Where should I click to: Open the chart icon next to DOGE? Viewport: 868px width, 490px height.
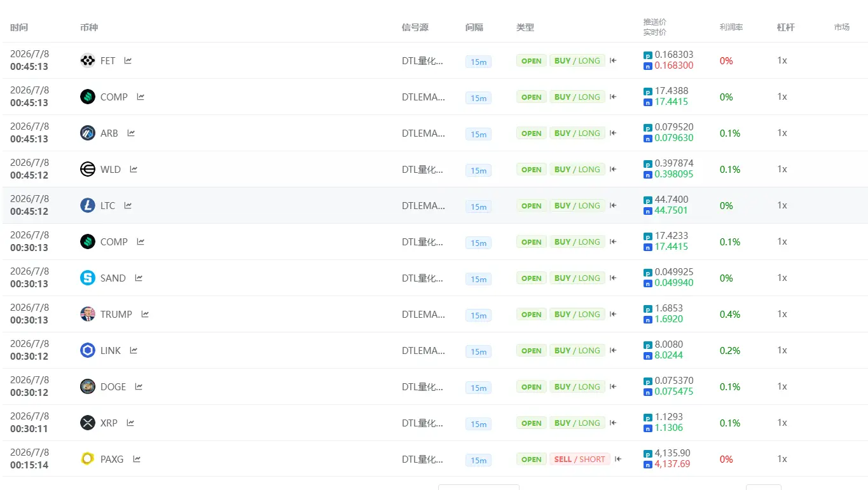(x=139, y=386)
